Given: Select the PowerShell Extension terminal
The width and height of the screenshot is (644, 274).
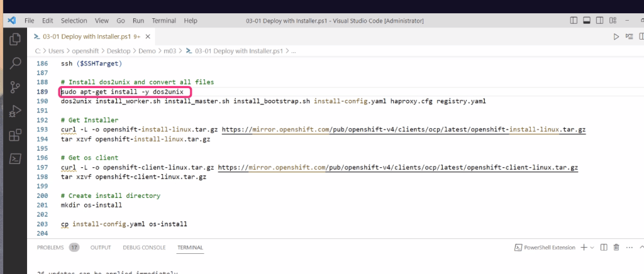Looking at the screenshot, I should (x=545, y=248).
